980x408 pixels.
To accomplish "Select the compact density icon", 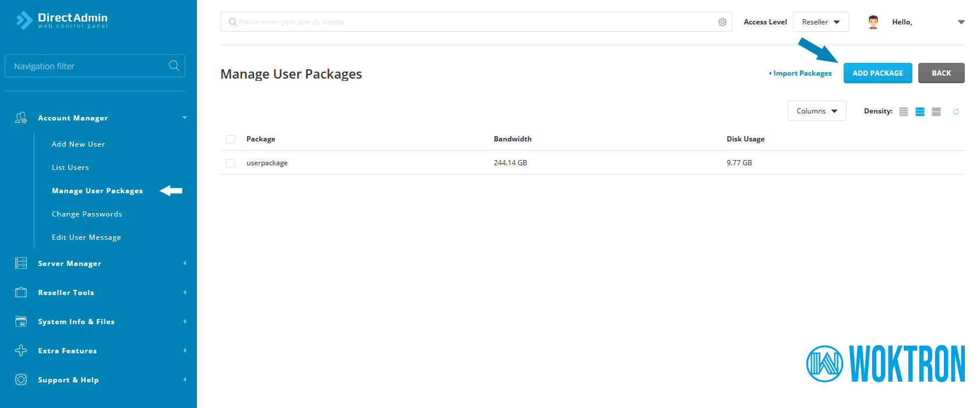I will point(903,112).
